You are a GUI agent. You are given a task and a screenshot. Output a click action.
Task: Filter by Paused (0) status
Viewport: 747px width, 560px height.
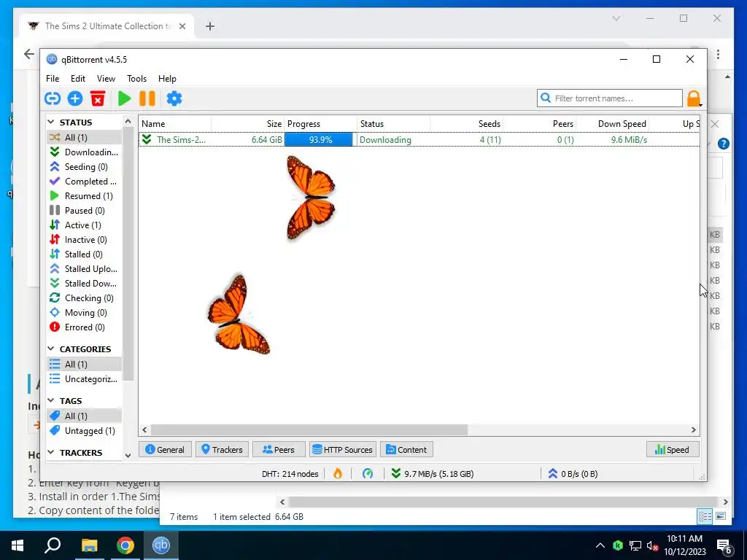84,211
